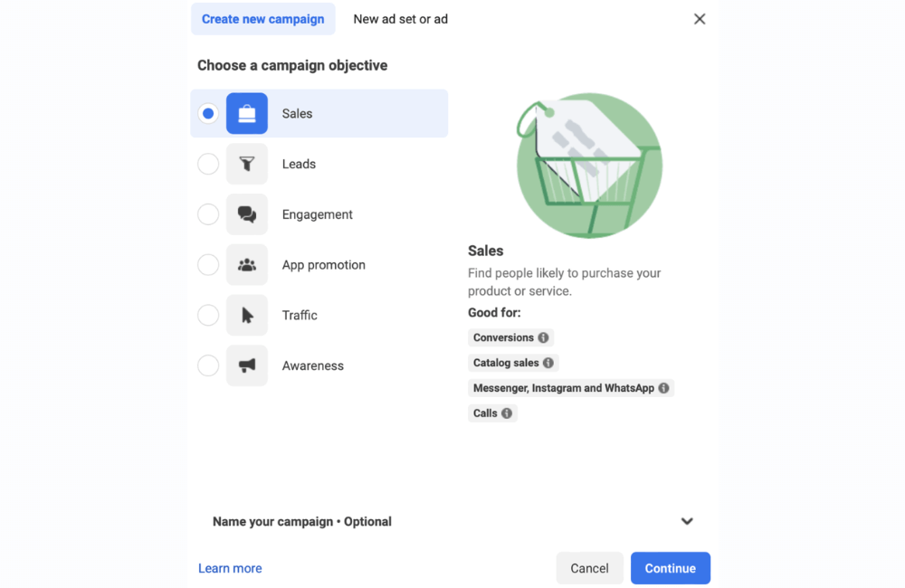Select the Engagement radio button
This screenshot has width=905, height=588.
[x=208, y=214]
